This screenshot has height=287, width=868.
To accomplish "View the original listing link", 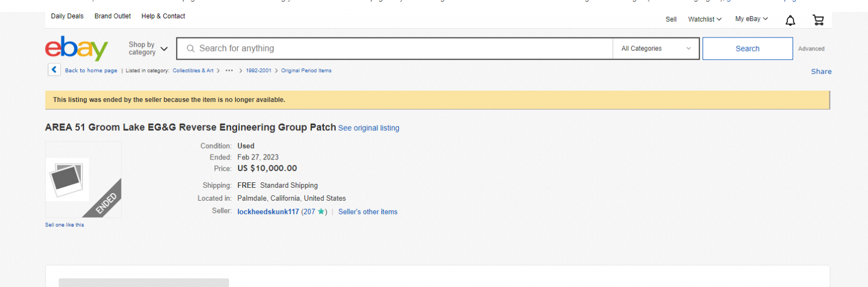I will click(369, 128).
